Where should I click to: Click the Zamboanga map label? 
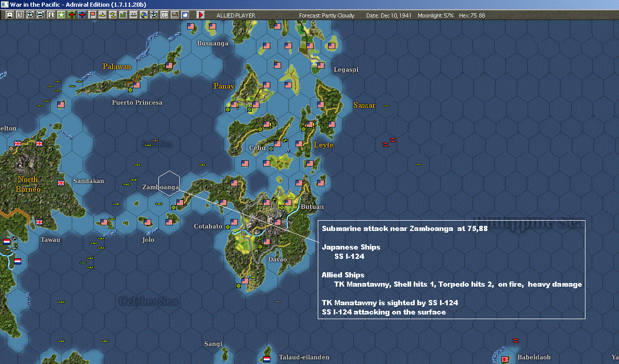[160, 187]
